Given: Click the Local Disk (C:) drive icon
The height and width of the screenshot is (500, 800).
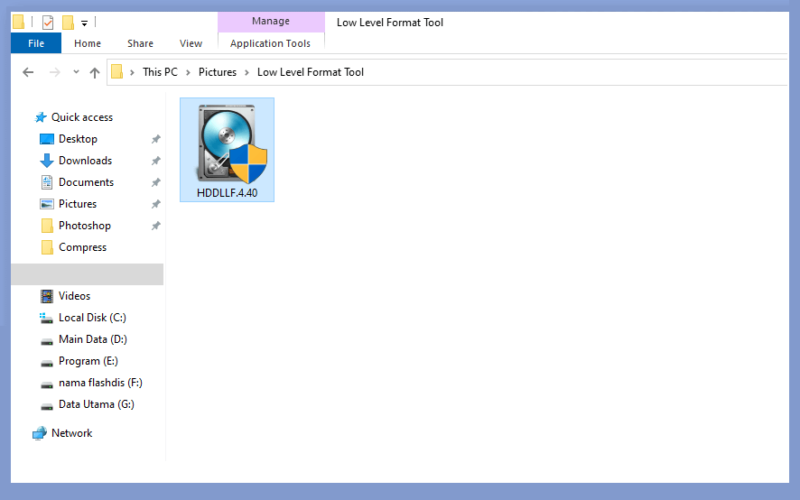Looking at the screenshot, I should point(46,318).
